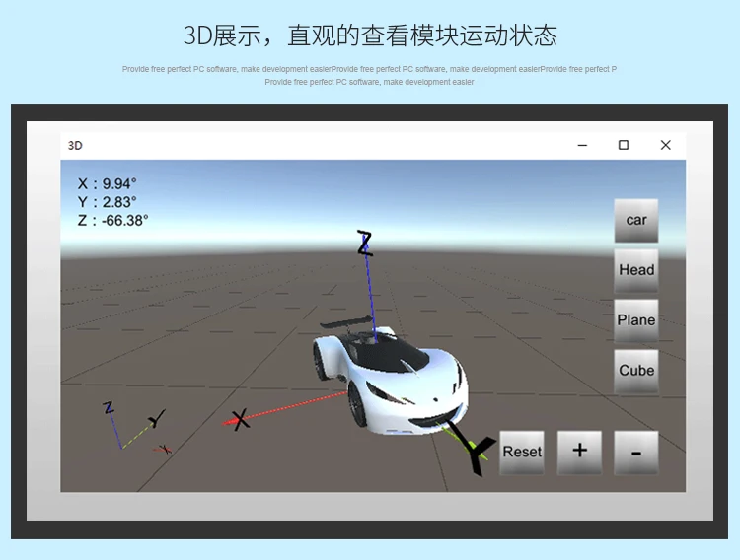This screenshot has height=560, width=740.
Task: Click the white sports car model
Action: (x=390, y=380)
